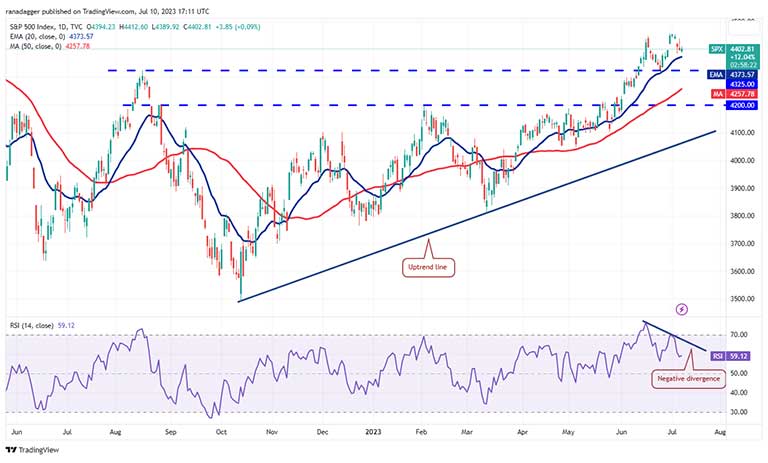Click the 3900.00 price axis value
768x463 pixels.
click(x=744, y=188)
